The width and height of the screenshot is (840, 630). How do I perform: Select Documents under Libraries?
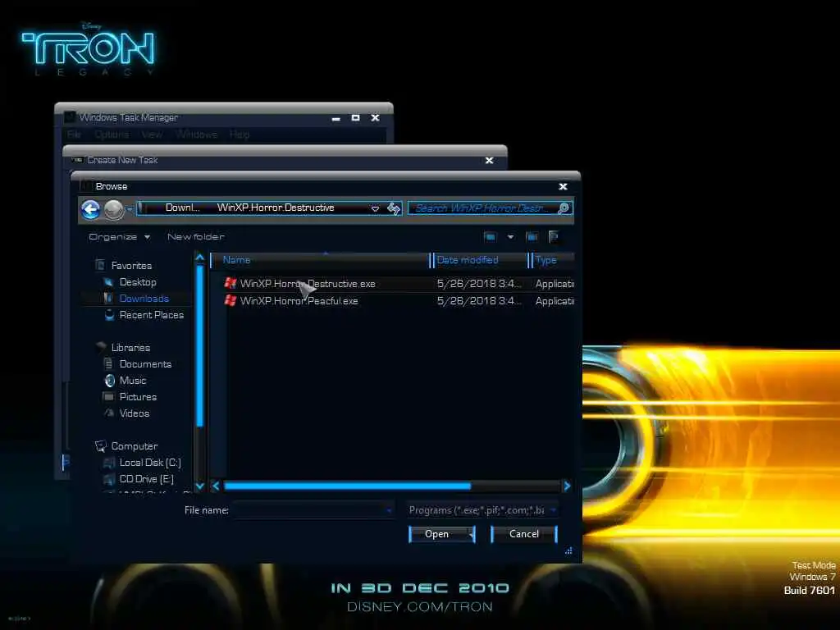coord(145,363)
